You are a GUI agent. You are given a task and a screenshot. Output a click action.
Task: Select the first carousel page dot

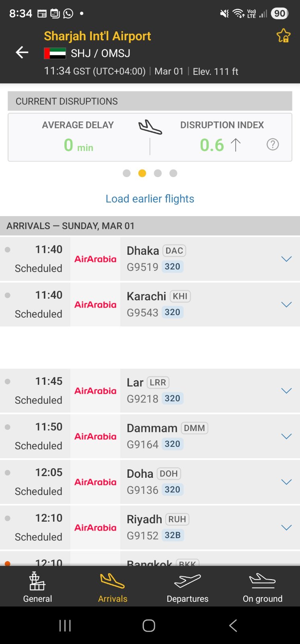pyautogui.click(x=127, y=173)
